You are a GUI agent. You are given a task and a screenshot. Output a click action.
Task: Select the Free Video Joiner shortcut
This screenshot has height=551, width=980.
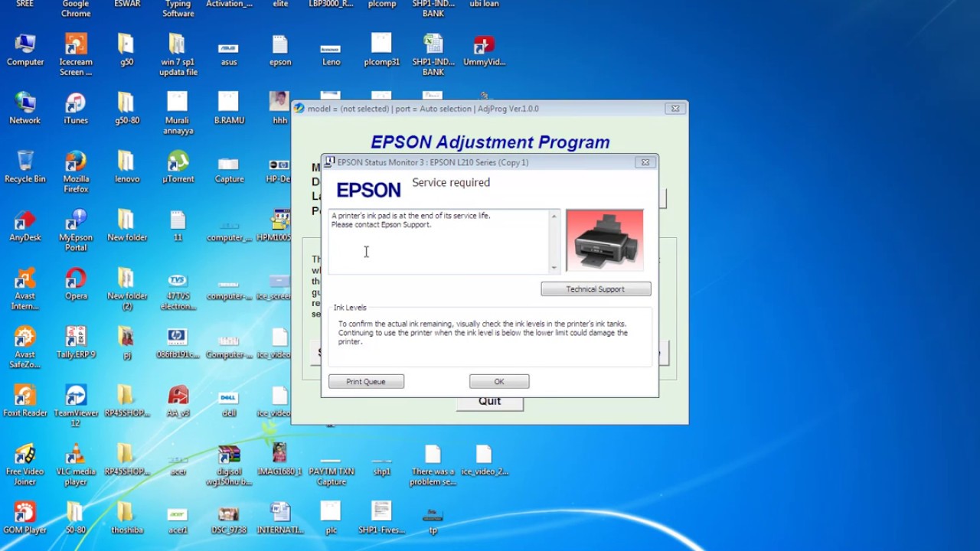(25, 465)
